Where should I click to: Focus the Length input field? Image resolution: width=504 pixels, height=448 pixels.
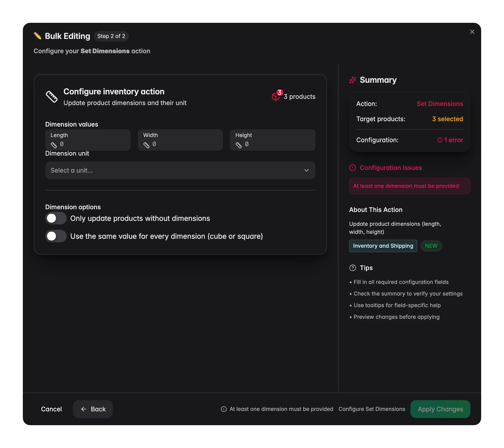(88, 140)
